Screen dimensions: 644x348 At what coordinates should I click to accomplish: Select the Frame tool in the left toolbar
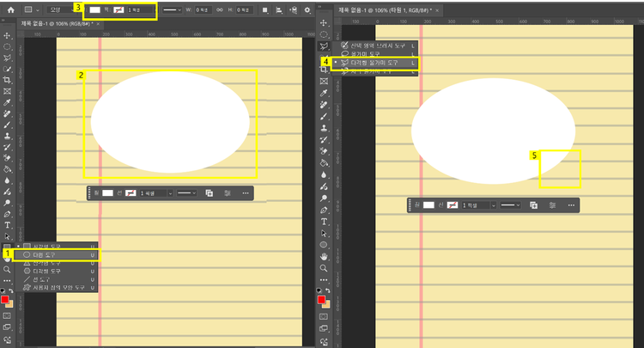[x=7, y=91]
